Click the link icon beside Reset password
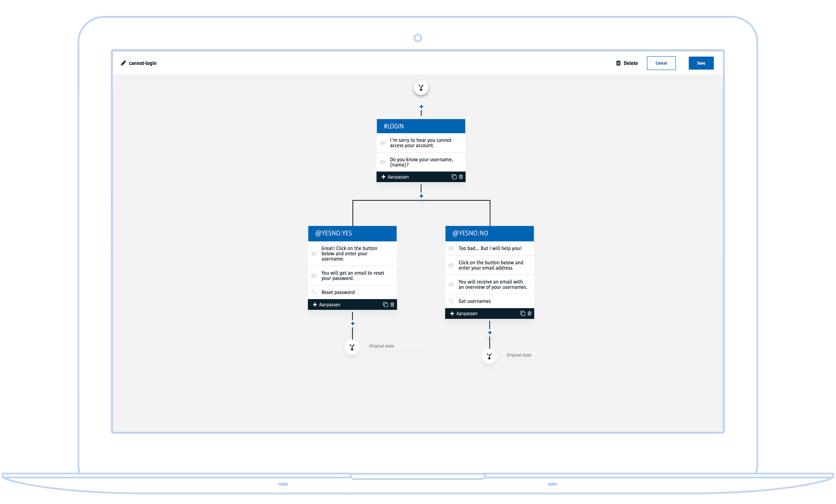This screenshot has width=836, height=504. (314, 292)
